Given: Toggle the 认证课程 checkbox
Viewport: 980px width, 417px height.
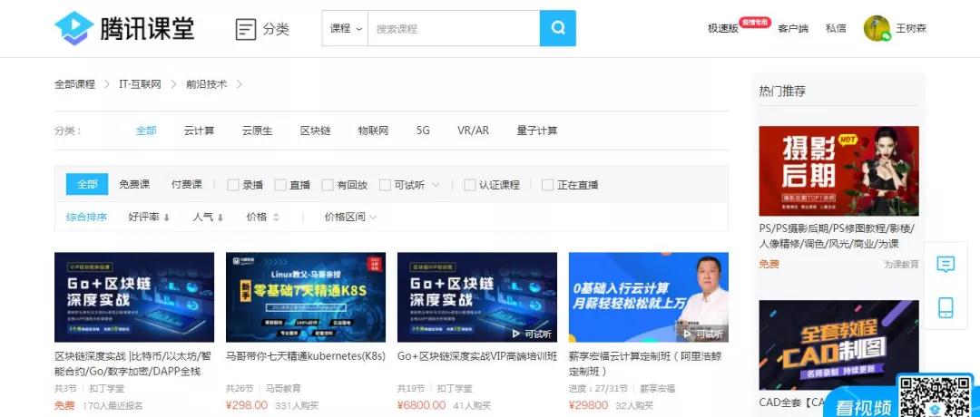Looking at the screenshot, I should [469, 185].
